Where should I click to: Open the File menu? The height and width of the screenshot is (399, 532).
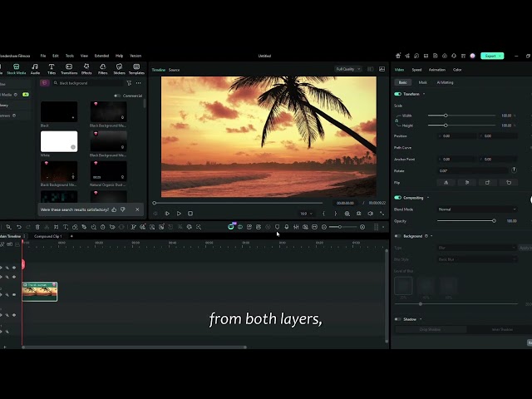[x=43, y=56]
